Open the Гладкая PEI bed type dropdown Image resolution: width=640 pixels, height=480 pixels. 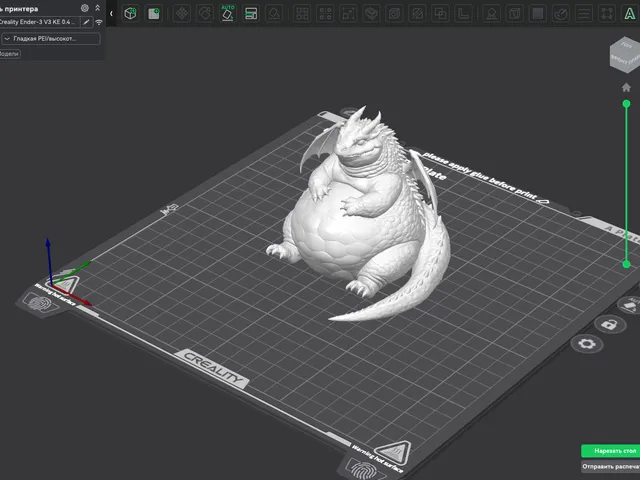51,39
